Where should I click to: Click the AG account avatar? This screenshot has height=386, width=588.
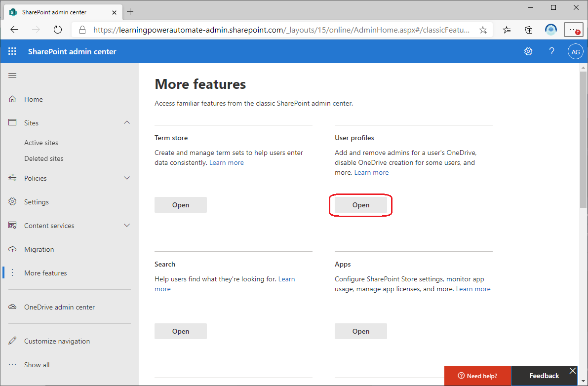tap(575, 51)
